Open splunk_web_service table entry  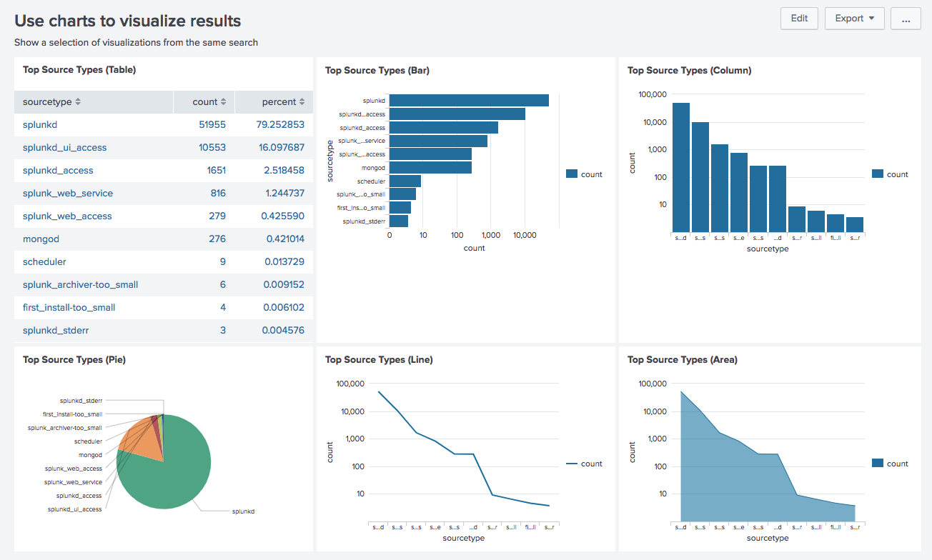coord(68,194)
